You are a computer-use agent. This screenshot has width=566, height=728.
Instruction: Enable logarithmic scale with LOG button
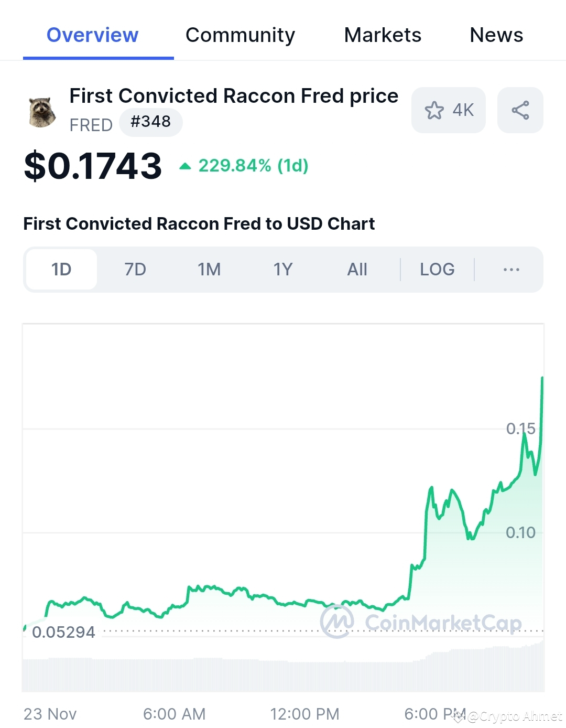coord(437,269)
